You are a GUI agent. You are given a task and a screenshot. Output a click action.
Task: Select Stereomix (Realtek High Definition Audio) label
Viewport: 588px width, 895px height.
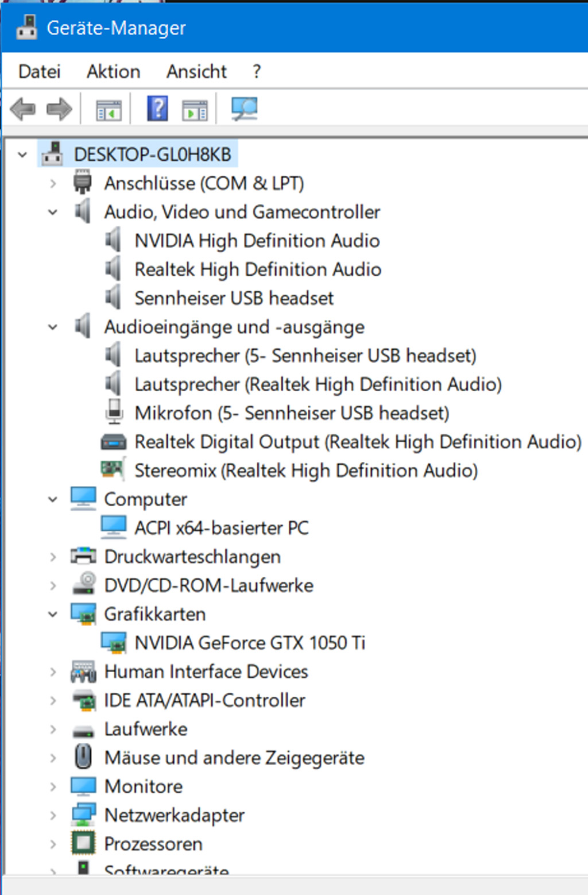pos(306,470)
